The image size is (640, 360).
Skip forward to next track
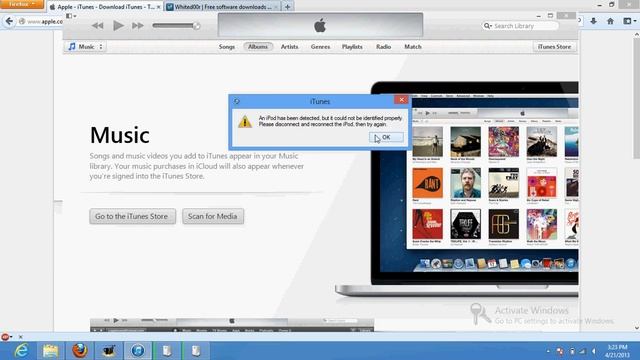(x=138, y=26)
